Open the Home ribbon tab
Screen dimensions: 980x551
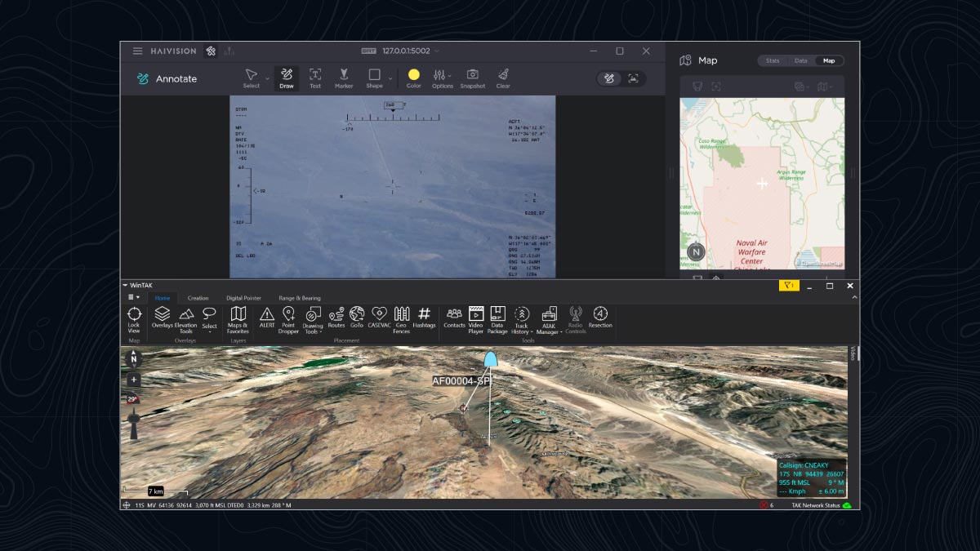163,298
